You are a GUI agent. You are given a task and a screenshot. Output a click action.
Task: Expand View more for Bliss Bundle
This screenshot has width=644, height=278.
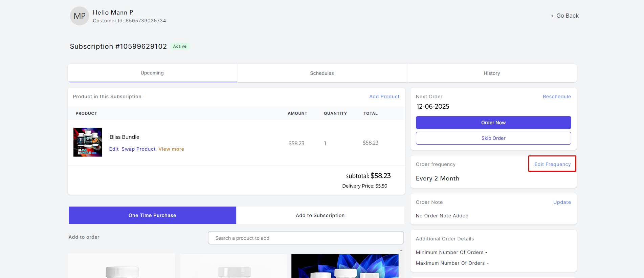[x=171, y=149]
